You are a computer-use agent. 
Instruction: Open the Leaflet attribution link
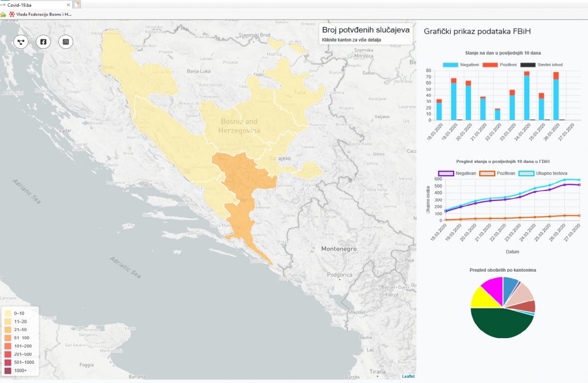[x=408, y=376]
